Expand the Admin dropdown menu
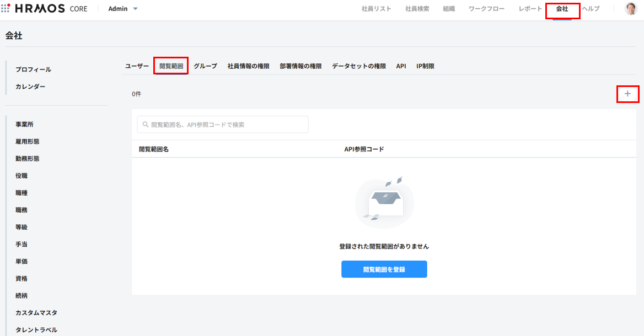Viewport: 644px width, 336px height. click(x=123, y=9)
